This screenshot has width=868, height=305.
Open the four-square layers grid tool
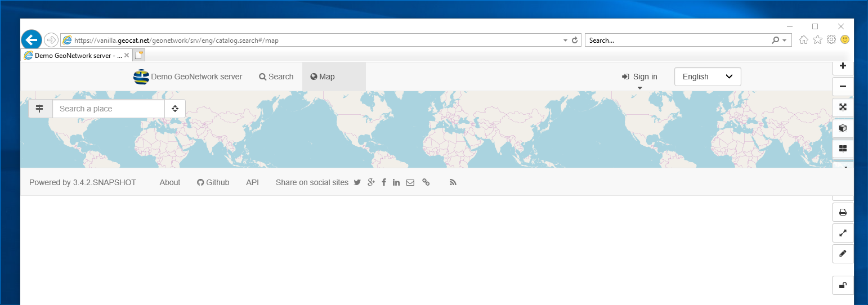[843, 149]
